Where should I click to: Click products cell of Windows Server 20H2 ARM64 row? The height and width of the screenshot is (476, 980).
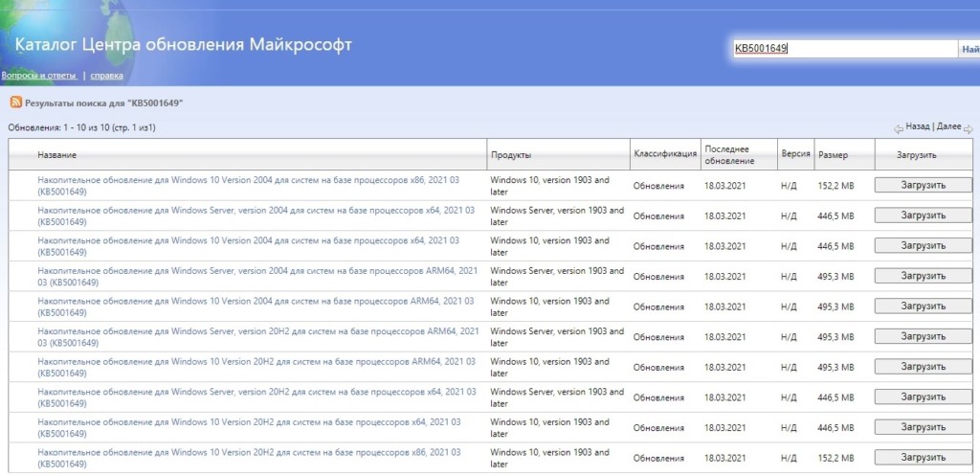click(x=557, y=337)
